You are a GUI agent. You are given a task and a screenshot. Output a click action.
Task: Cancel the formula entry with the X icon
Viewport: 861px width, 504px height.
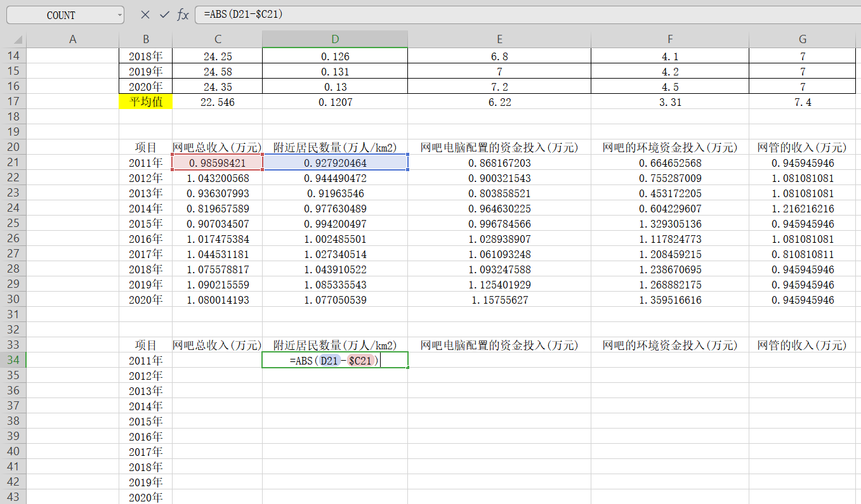(145, 15)
